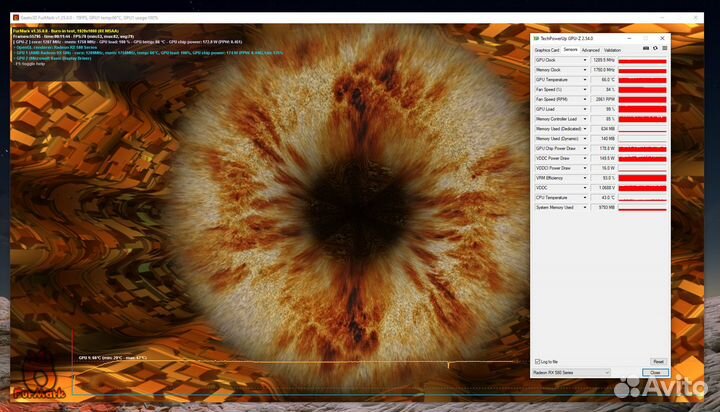Open the GPU Temperature sensor dropdown arrow

586,80
